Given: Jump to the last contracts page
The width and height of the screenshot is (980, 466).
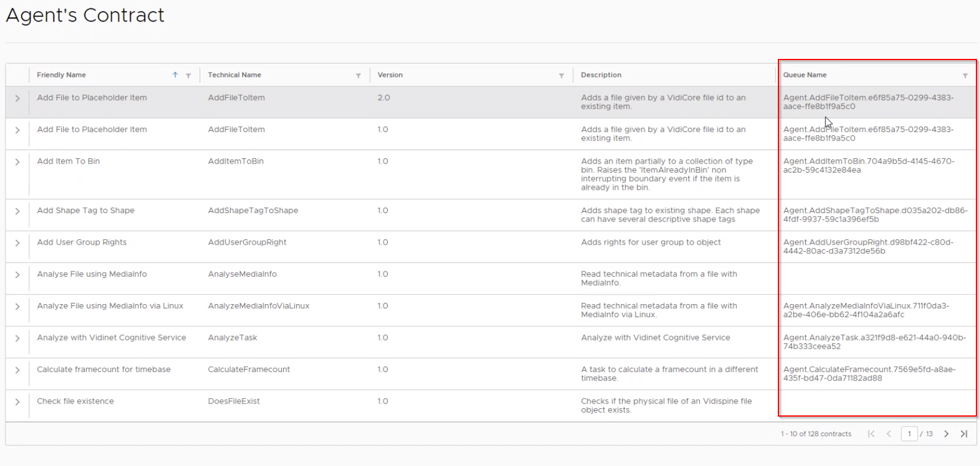Looking at the screenshot, I should point(964,434).
